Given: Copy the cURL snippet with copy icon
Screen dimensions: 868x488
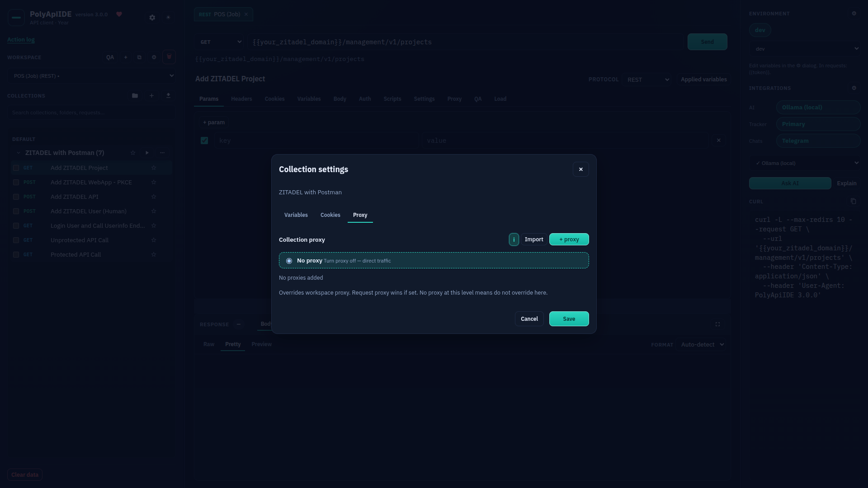Looking at the screenshot, I should 853,202.
